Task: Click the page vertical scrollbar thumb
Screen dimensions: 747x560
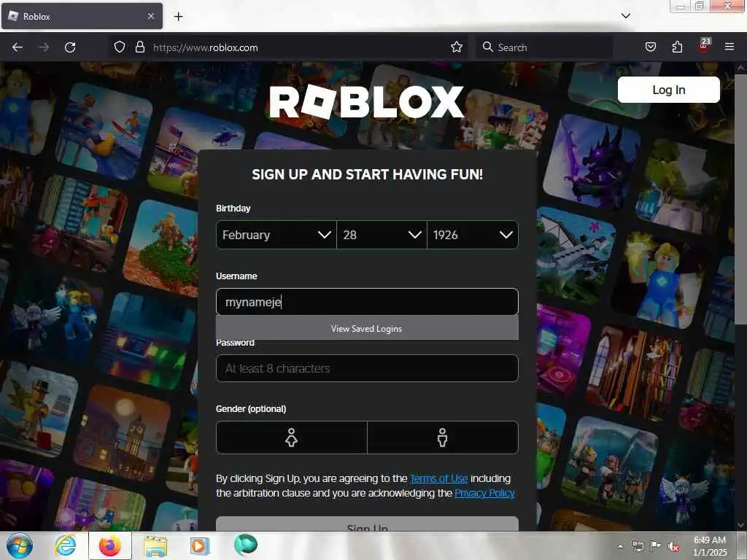Action: tap(740, 198)
